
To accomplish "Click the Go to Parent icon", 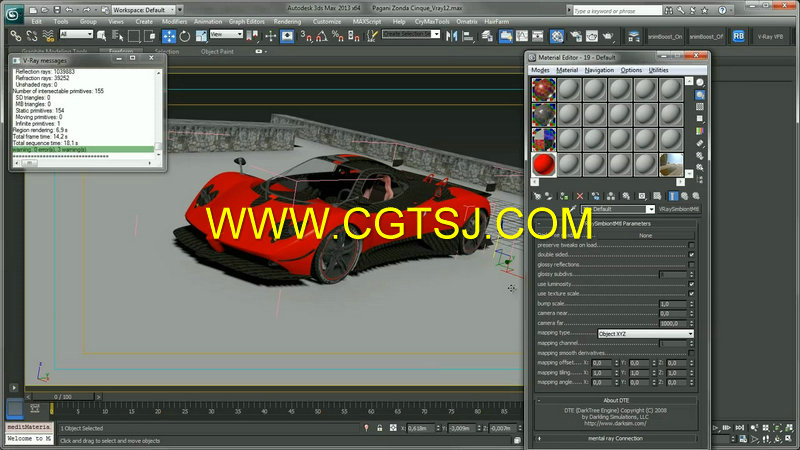I will (x=684, y=196).
